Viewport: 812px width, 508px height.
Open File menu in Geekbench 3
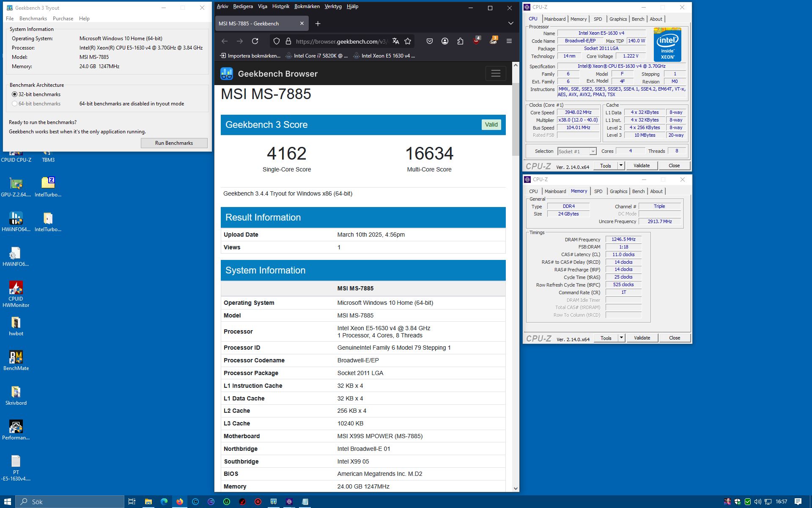click(10, 19)
